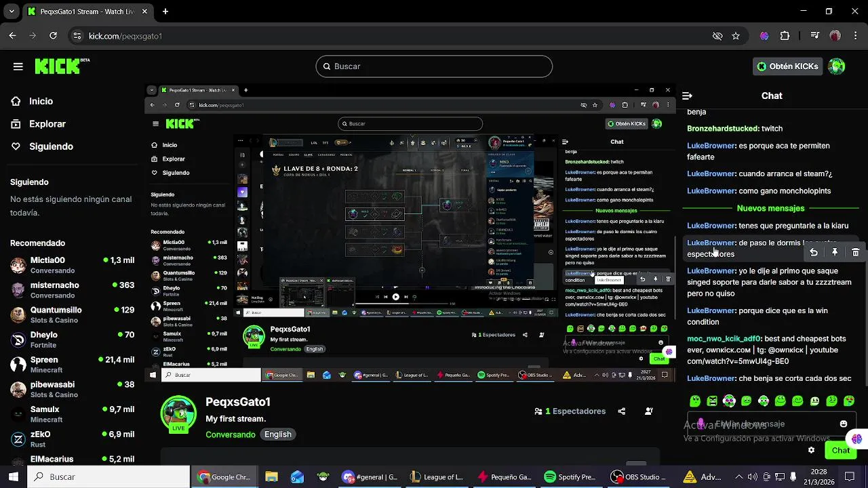This screenshot has width=868, height=488.
Task: Pin the hovered chat message
Action: (835, 252)
